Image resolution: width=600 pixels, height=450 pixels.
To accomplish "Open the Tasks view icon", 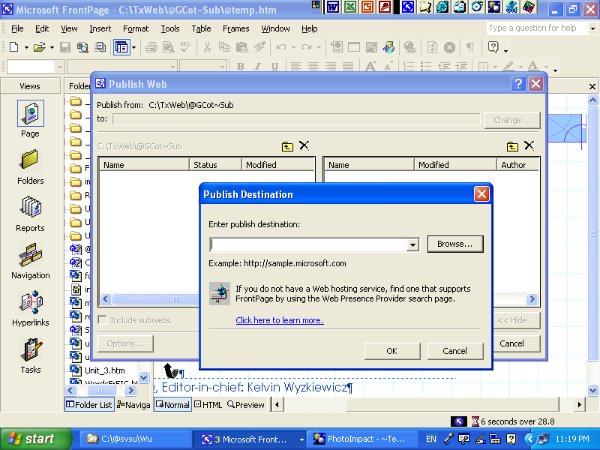I will (x=30, y=353).
